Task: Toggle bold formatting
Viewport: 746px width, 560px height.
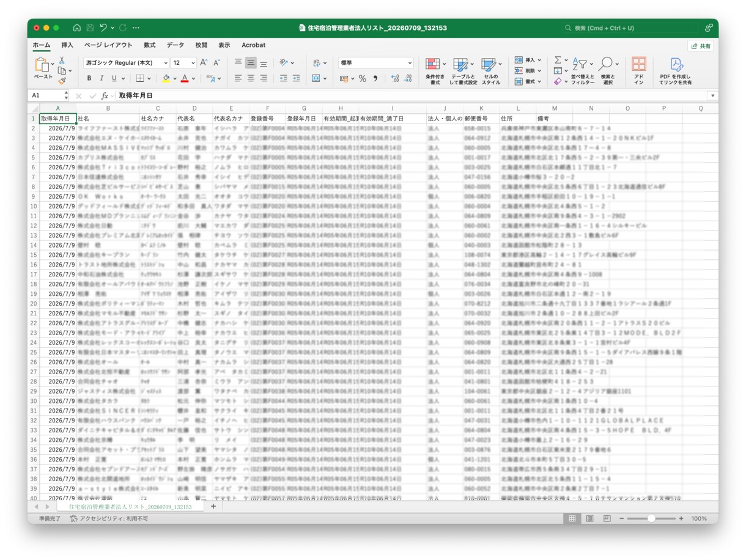Action: pyautogui.click(x=89, y=78)
